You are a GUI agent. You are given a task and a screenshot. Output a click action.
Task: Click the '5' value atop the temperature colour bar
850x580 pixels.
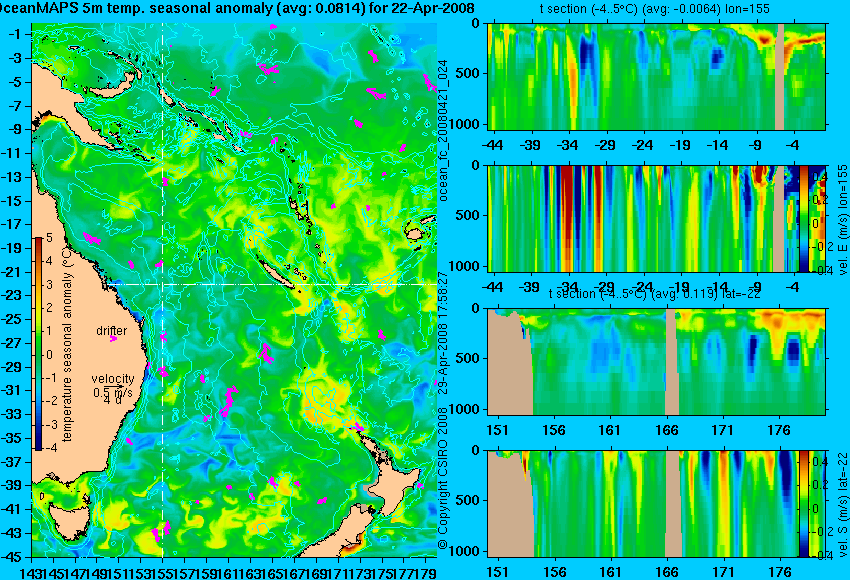tap(49, 237)
